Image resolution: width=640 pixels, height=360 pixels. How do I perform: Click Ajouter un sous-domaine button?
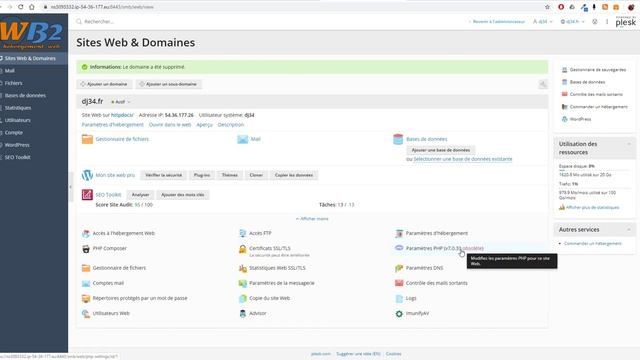tap(168, 84)
